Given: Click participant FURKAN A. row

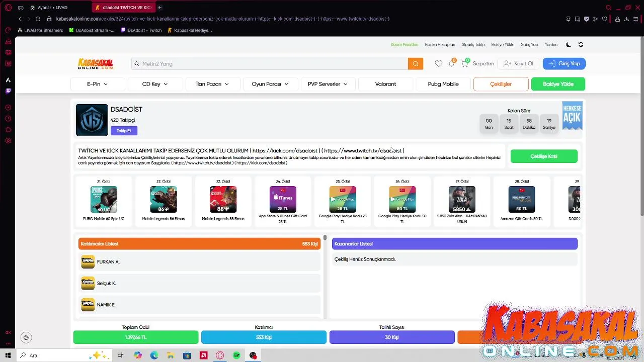Looking at the screenshot, I should coord(200,262).
